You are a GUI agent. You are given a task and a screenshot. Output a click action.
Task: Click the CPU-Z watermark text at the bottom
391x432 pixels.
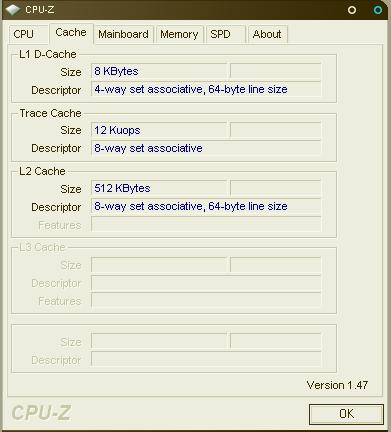click(x=41, y=413)
